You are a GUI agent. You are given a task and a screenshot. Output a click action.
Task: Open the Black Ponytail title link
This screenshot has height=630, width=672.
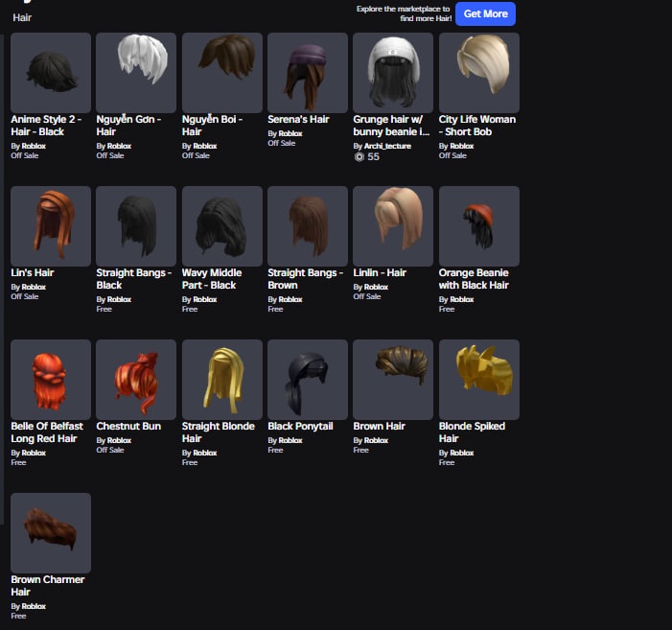(300, 426)
